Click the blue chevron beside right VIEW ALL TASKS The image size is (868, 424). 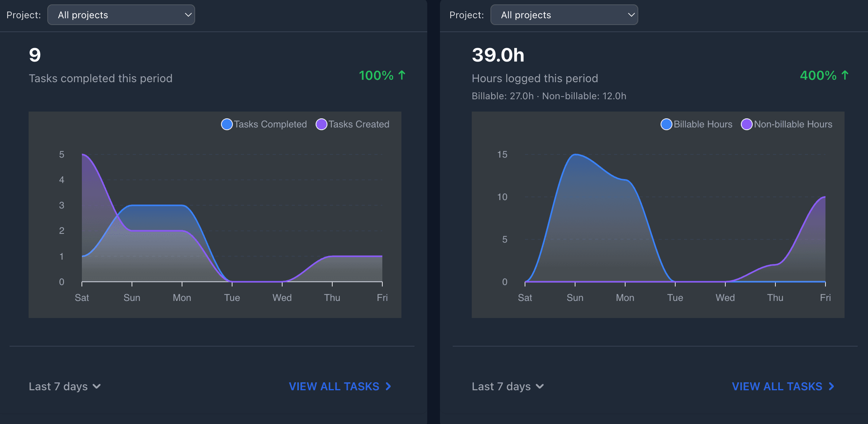click(832, 386)
